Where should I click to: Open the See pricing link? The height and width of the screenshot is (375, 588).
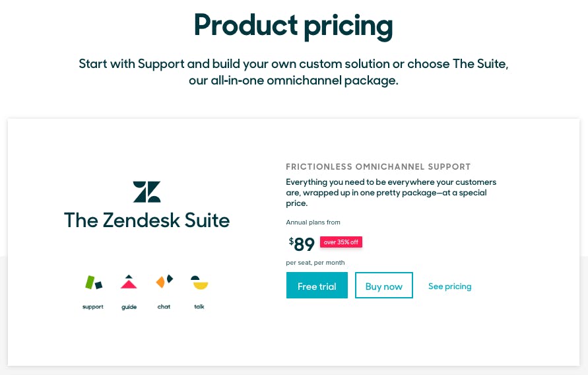tap(449, 286)
